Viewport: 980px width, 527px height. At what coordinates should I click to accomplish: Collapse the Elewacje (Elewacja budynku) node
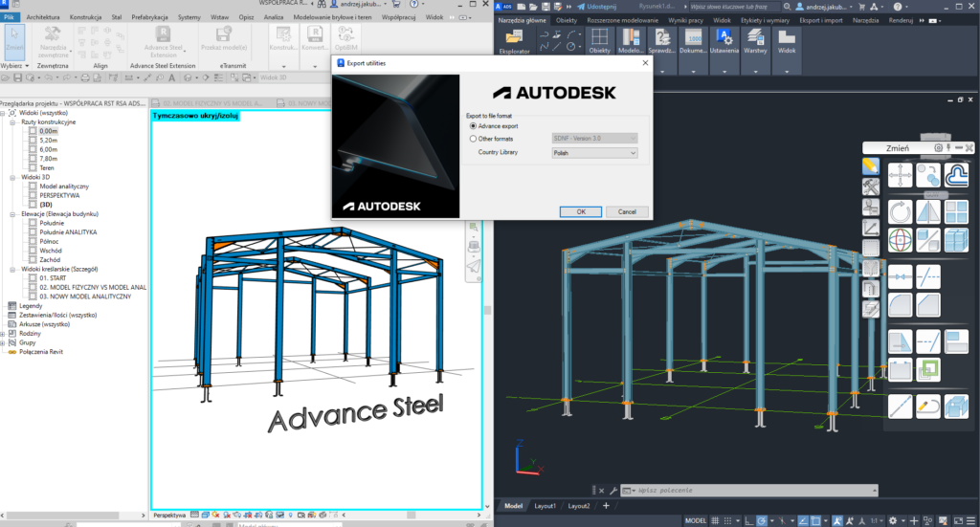12,214
